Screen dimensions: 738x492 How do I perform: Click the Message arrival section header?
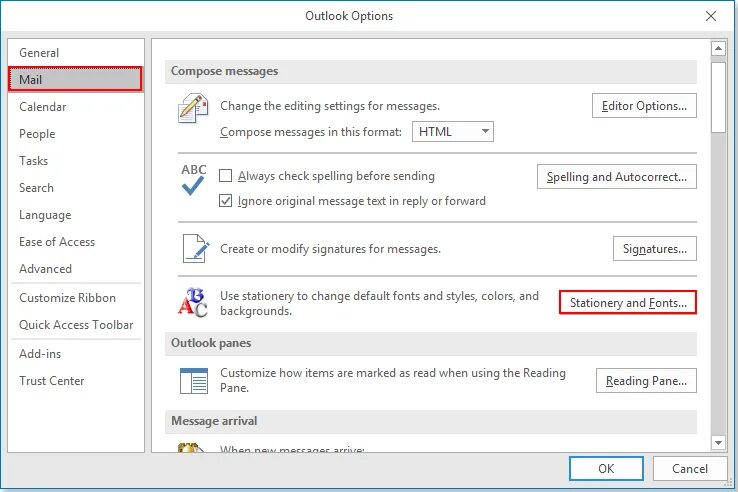click(431, 421)
